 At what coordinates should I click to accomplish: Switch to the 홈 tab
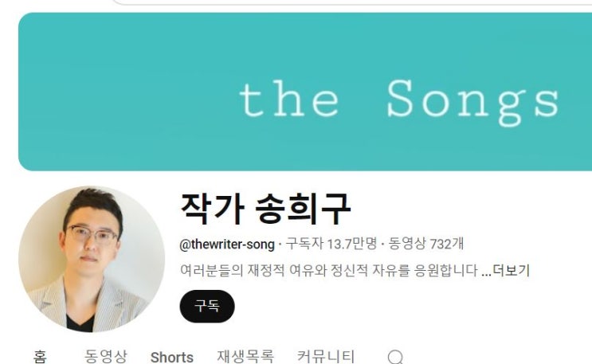tap(40, 357)
